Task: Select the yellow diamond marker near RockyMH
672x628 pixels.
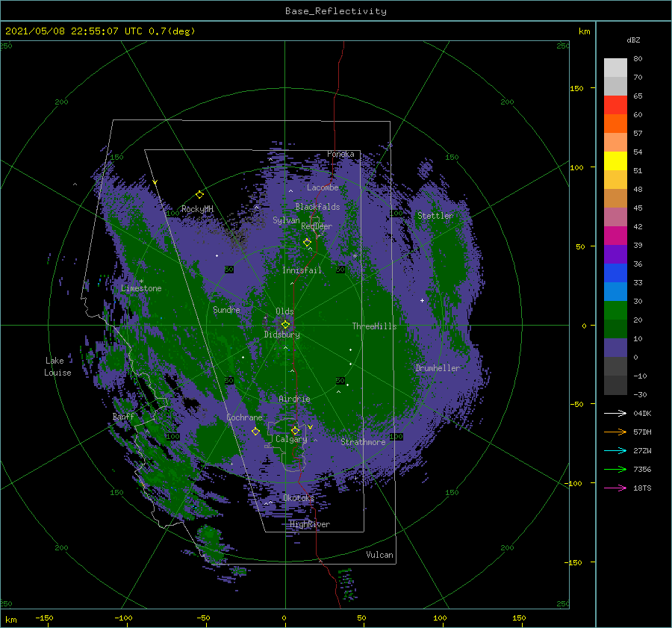Action: [199, 195]
